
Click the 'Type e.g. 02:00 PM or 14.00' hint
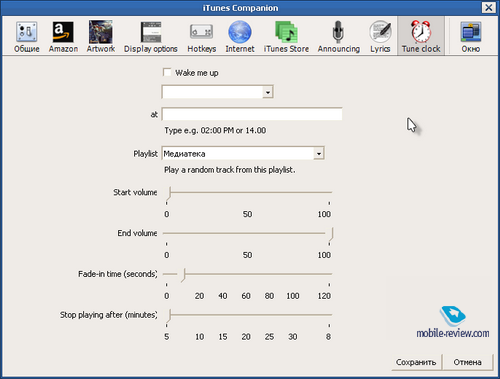point(215,131)
